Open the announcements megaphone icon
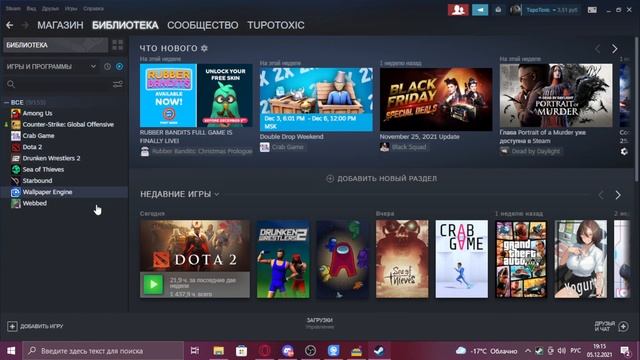This screenshot has width=640, height=360. pos(480,10)
